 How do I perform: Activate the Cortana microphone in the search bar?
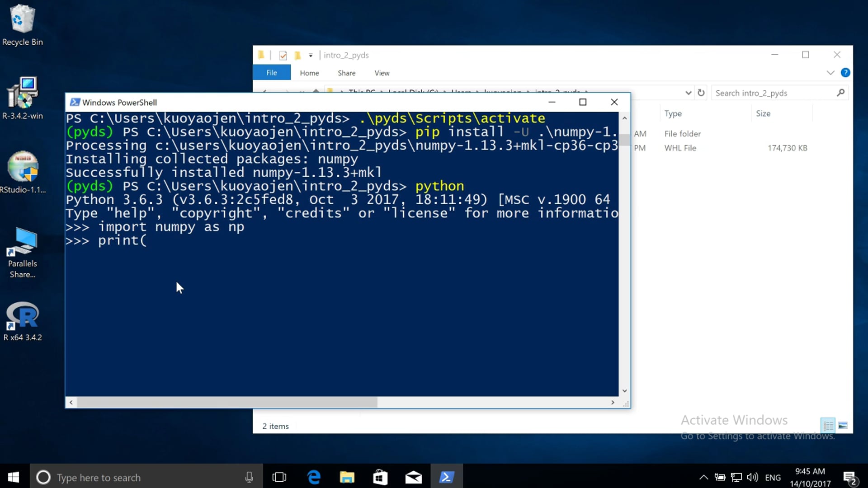(249, 477)
